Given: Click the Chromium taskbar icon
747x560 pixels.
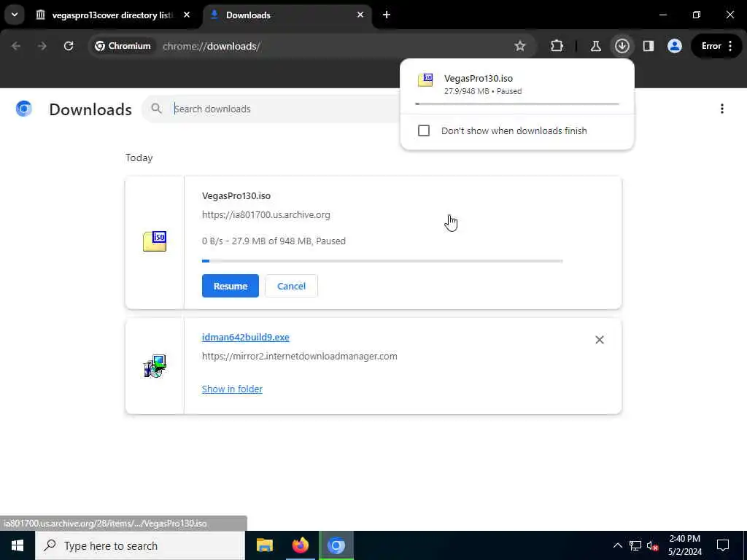Looking at the screenshot, I should point(336,545).
